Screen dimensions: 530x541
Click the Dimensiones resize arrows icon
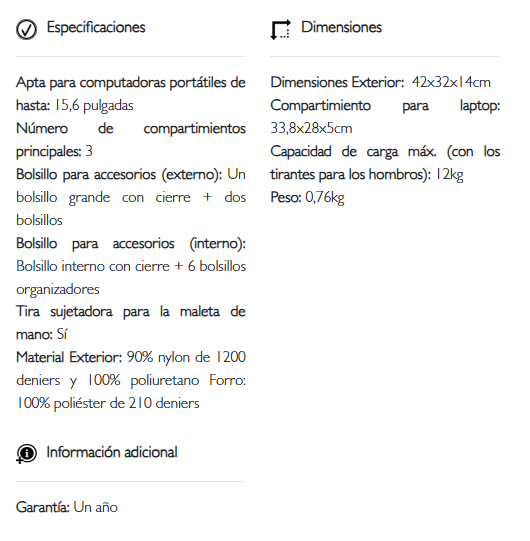281,30
